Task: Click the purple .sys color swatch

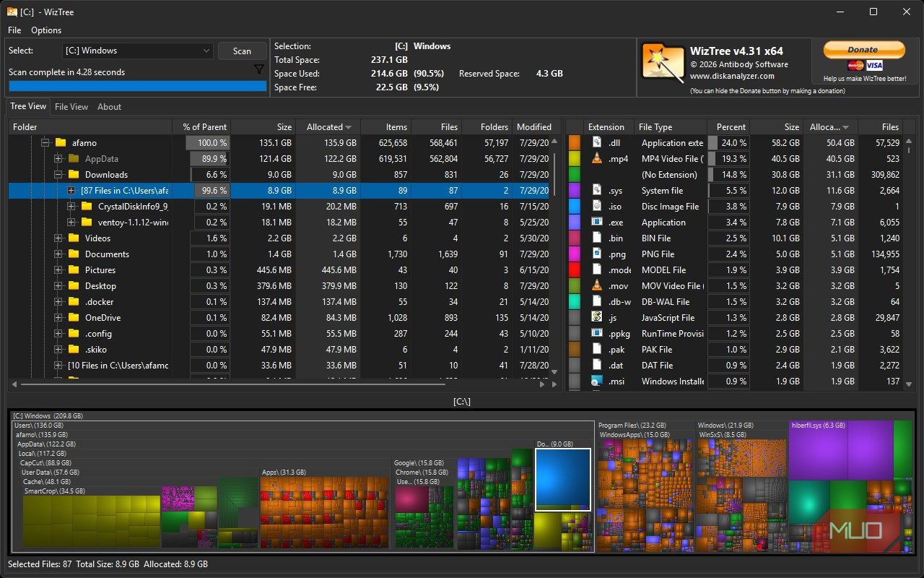Action: (x=575, y=191)
